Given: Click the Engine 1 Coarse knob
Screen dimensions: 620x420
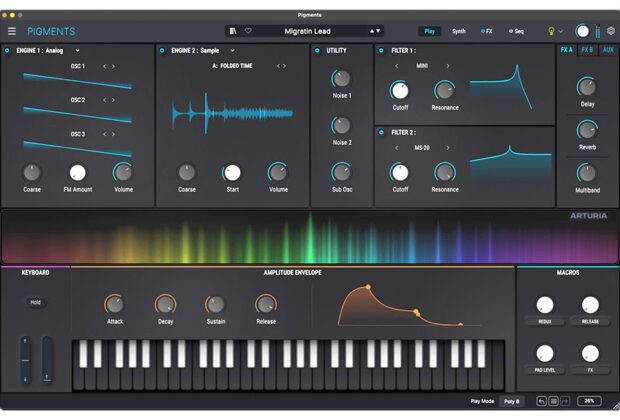Looking at the screenshot, I should click(32, 173).
